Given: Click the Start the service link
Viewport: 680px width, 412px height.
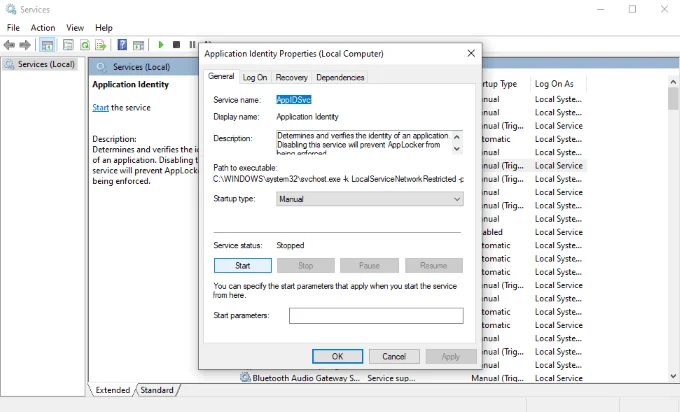Looking at the screenshot, I should [x=100, y=108].
